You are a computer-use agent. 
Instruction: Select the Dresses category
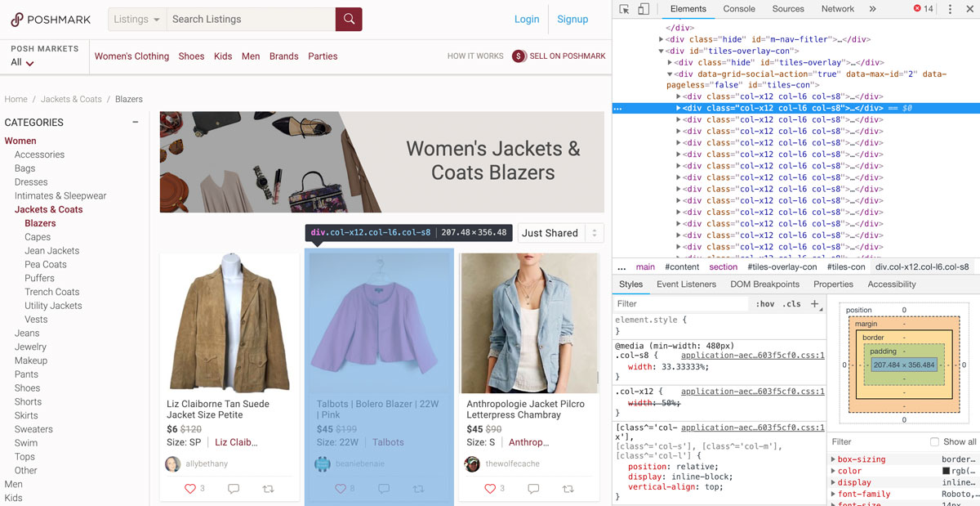point(31,182)
